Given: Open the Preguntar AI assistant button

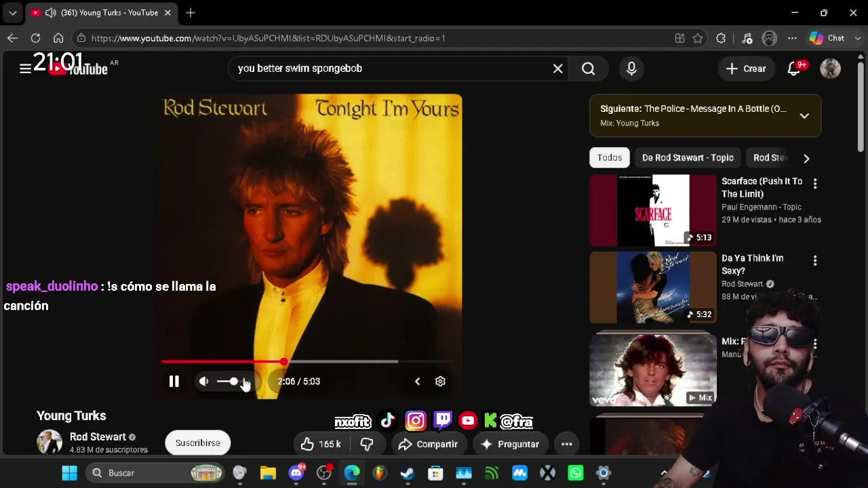Looking at the screenshot, I should click(x=510, y=444).
